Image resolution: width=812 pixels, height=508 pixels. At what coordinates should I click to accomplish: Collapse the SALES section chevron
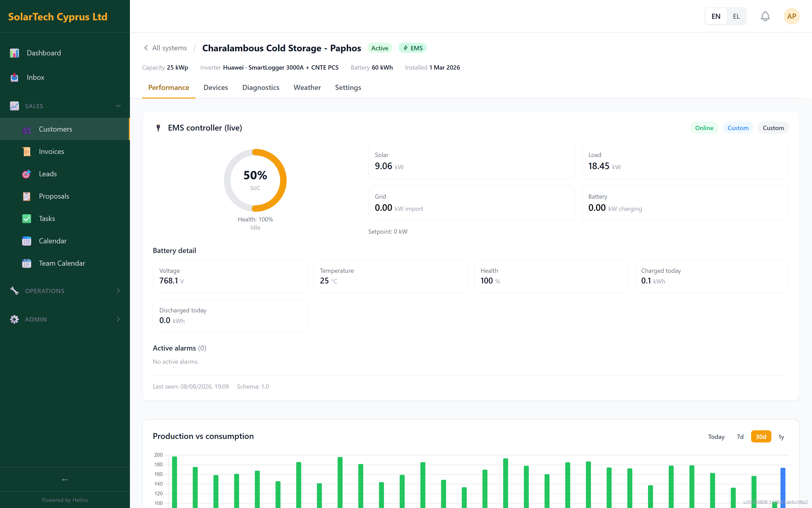point(118,106)
